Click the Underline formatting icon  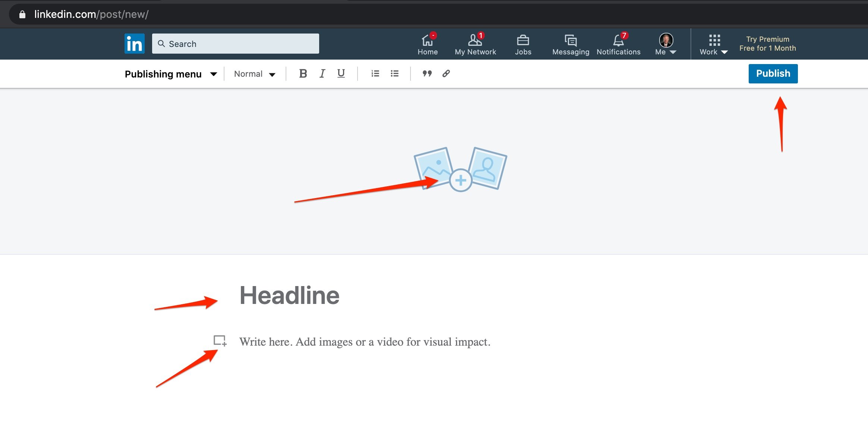point(341,73)
